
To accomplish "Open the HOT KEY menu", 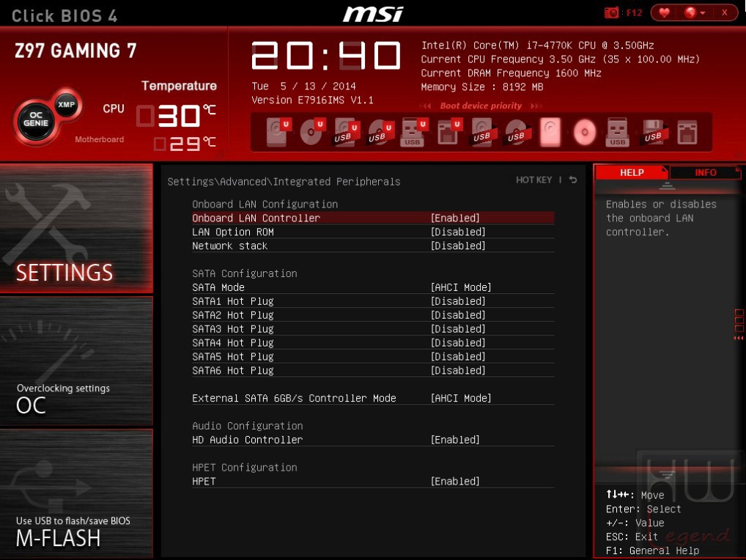I will [533, 180].
